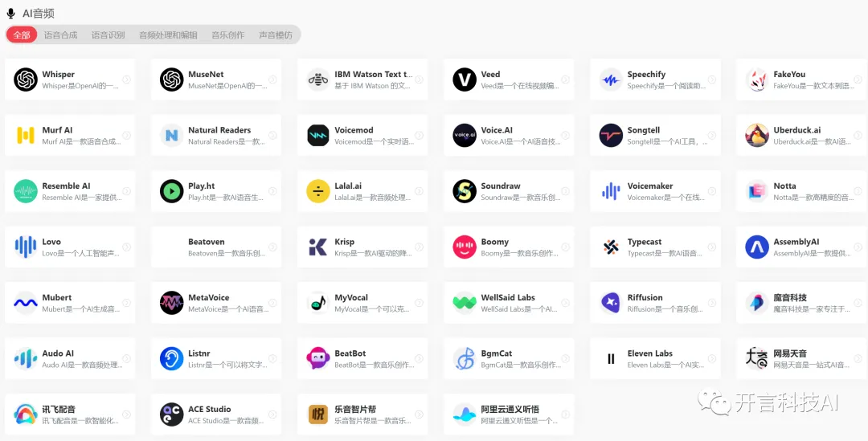Open the 网易天音 card title
This screenshot has height=441, width=868.
(790, 353)
